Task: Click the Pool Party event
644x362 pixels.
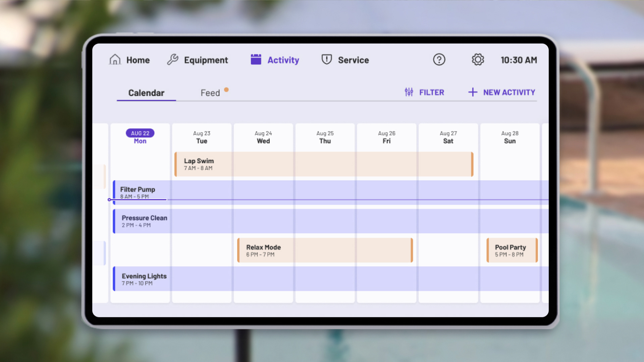Action: pos(512,250)
